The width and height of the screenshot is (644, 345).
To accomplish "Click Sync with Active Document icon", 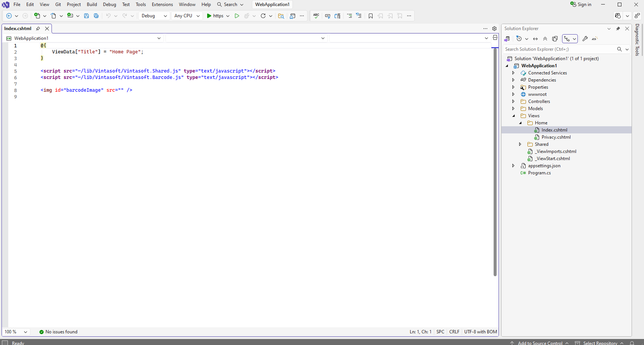I will pyautogui.click(x=535, y=39).
